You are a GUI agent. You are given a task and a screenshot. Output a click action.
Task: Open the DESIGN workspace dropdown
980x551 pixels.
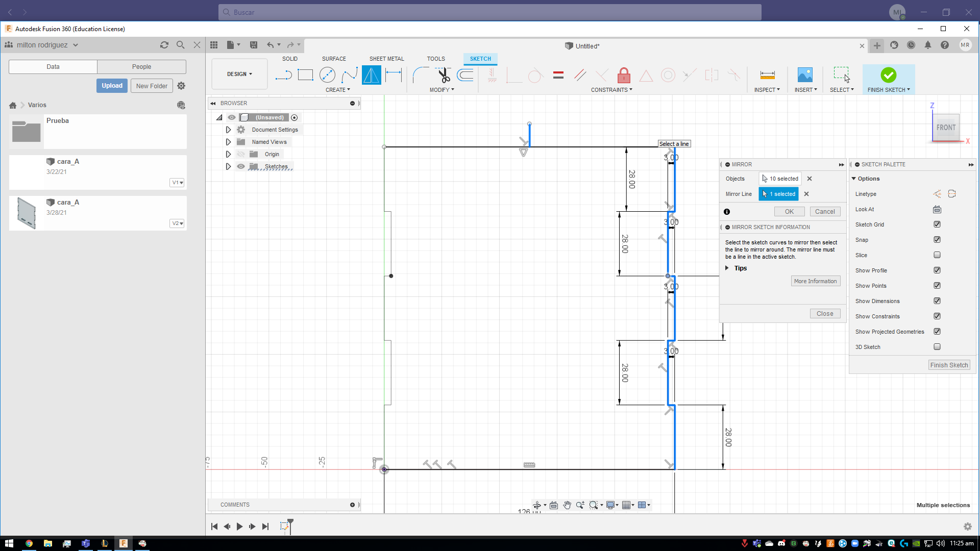[239, 74]
